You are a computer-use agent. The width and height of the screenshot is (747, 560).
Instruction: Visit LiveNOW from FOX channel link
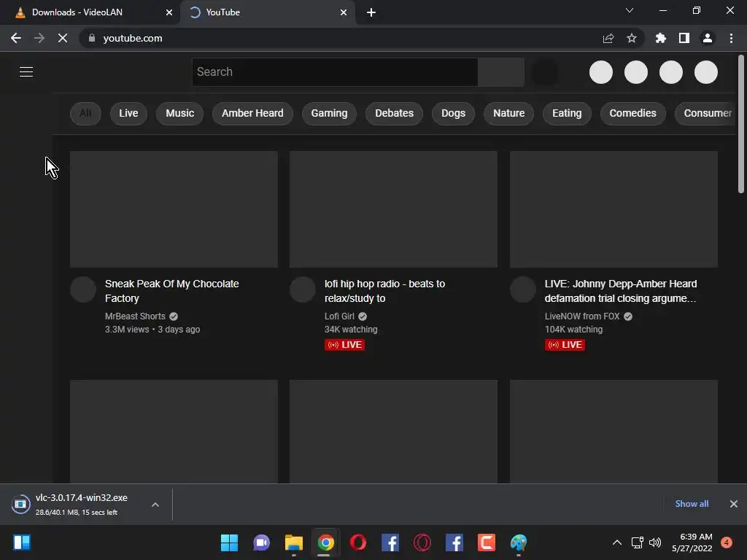point(582,316)
